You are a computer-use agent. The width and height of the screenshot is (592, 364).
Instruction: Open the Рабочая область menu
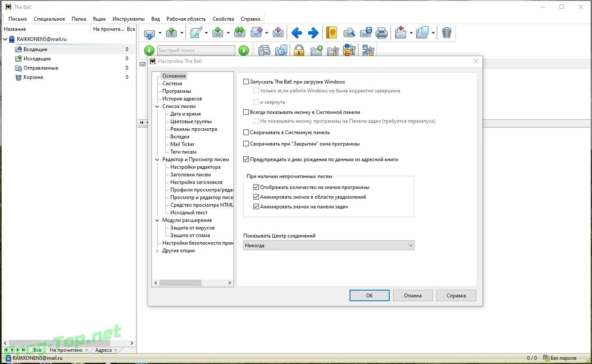coord(186,19)
